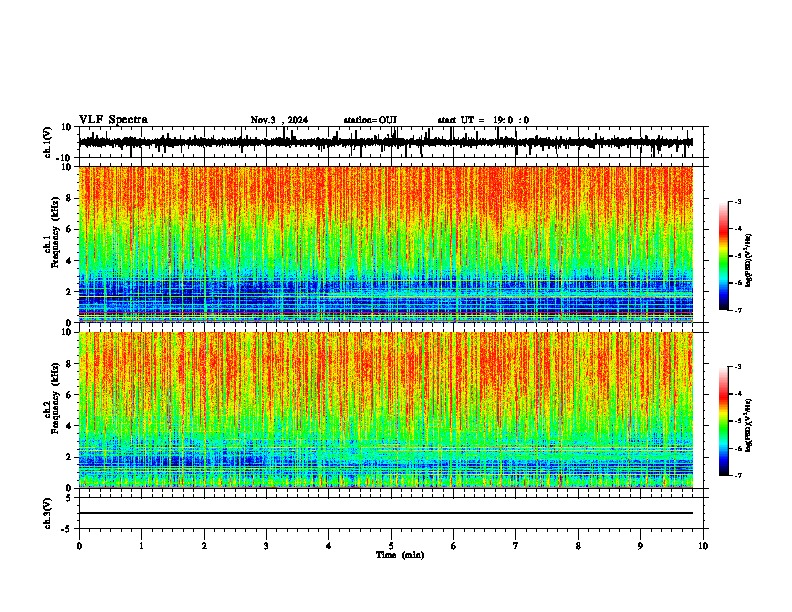
Task: Click the ch.2 PSD color scale bar
Action: pyautogui.click(x=724, y=421)
